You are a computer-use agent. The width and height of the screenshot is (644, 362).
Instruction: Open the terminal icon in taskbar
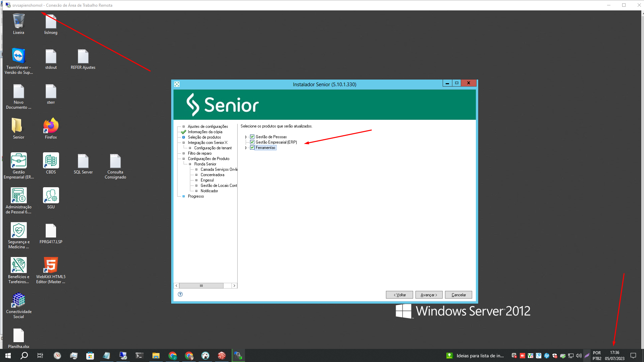[139, 356]
